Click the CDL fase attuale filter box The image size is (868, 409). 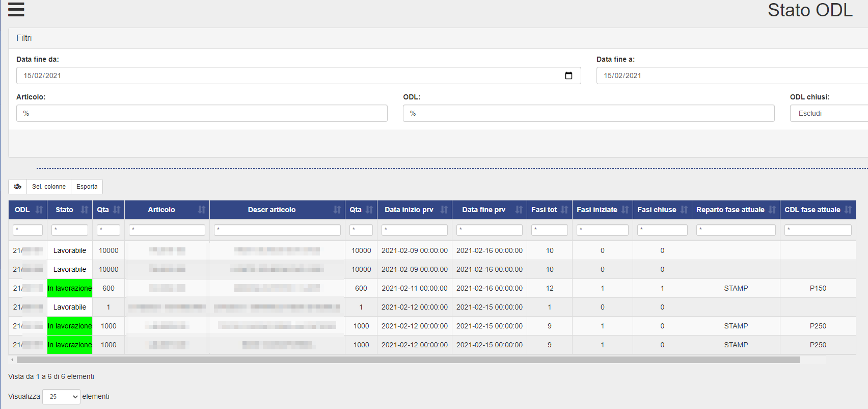[x=818, y=230]
